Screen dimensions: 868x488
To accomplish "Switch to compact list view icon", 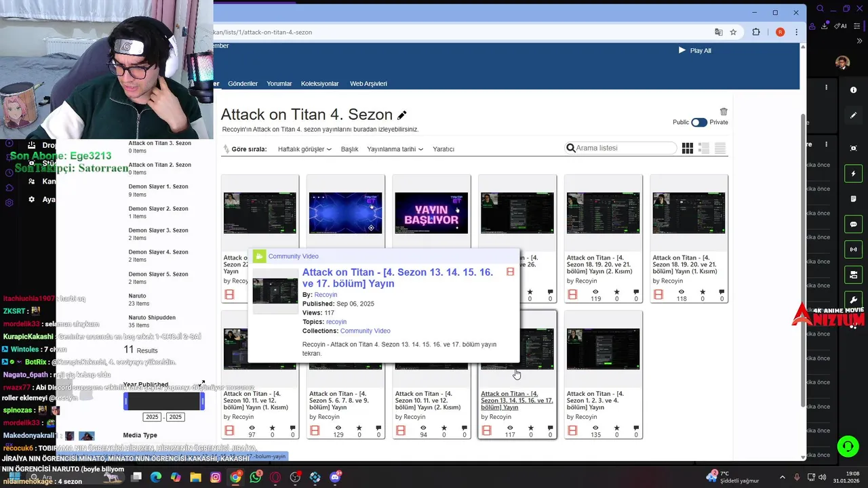I will (x=720, y=148).
